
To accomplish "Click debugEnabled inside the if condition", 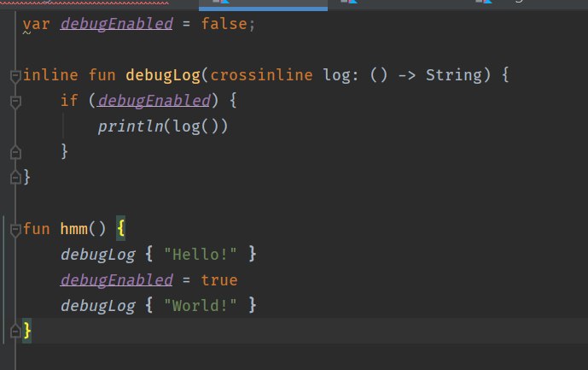I will [154, 101].
